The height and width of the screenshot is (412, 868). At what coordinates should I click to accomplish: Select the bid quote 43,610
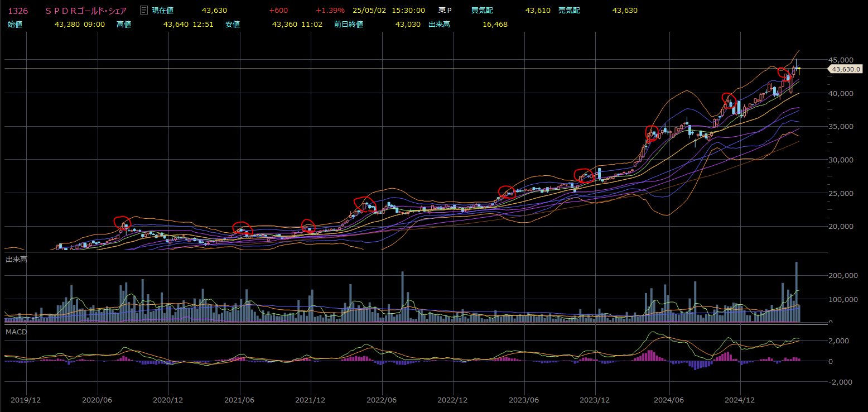click(538, 11)
